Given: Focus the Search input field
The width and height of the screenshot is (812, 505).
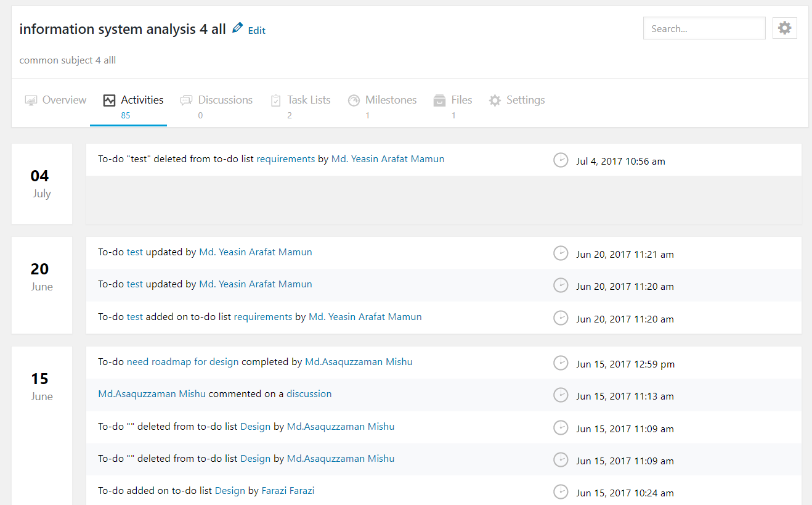Looking at the screenshot, I should pos(704,28).
